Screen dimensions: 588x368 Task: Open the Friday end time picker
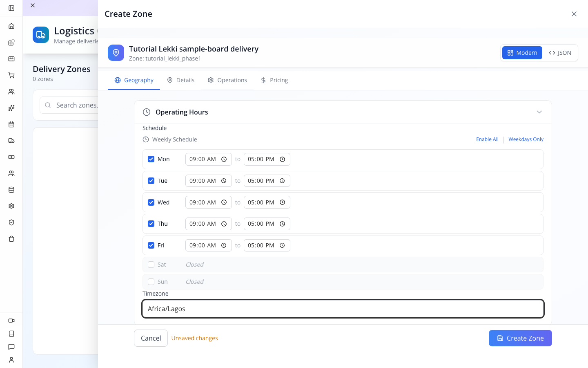[x=282, y=245]
